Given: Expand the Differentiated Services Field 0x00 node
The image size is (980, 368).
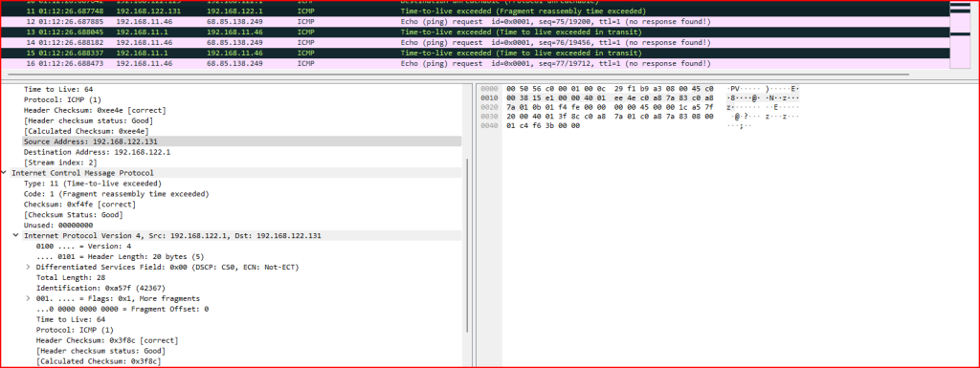Looking at the screenshot, I should (x=28, y=267).
